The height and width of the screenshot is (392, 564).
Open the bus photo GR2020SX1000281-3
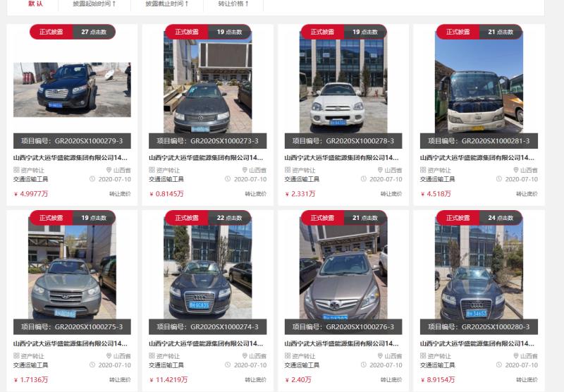(479, 82)
